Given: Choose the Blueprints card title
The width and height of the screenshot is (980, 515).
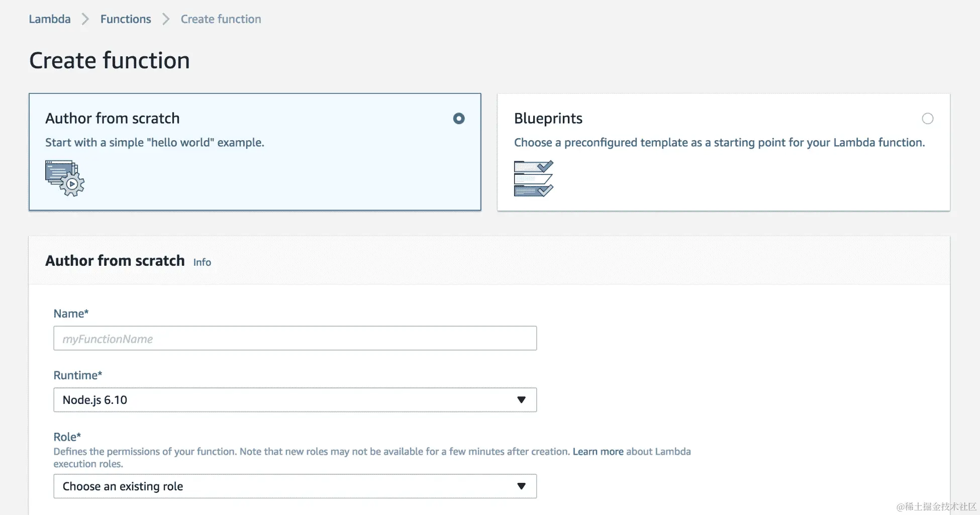Looking at the screenshot, I should (548, 119).
